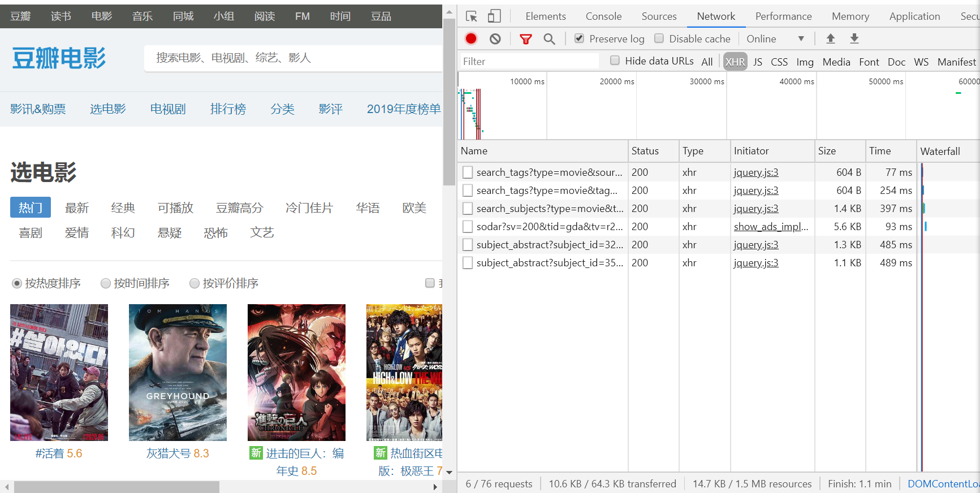
Task: Open the Online throttling dropdown
Action: click(x=775, y=39)
